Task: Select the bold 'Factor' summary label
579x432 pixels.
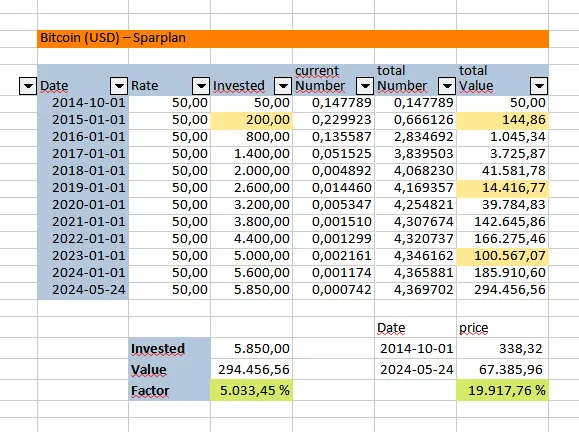Action: pyautogui.click(x=169, y=390)
